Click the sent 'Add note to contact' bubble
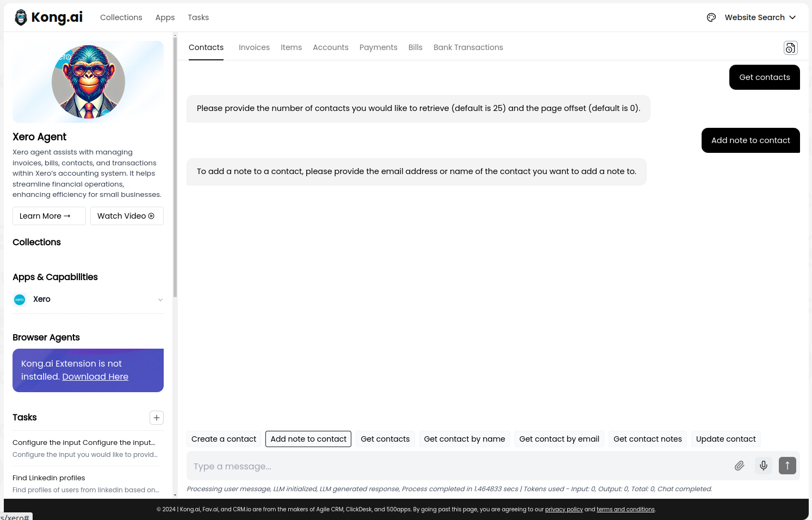This screenshot has width=812, height=520. 751,140
